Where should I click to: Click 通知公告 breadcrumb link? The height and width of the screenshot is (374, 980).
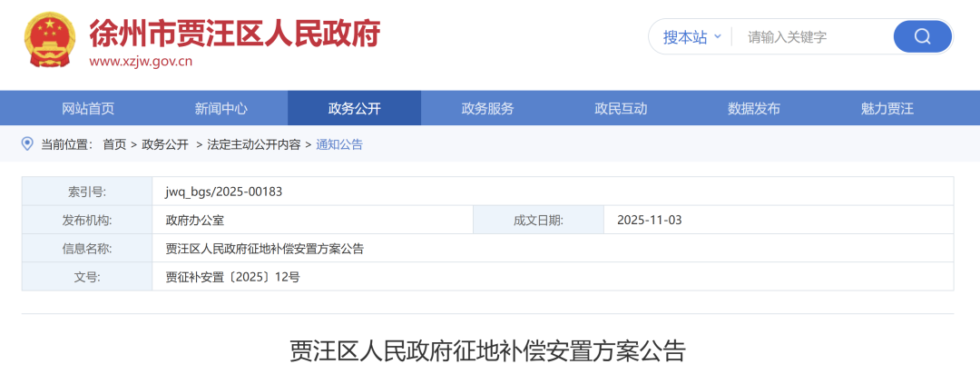click(339, 144)
